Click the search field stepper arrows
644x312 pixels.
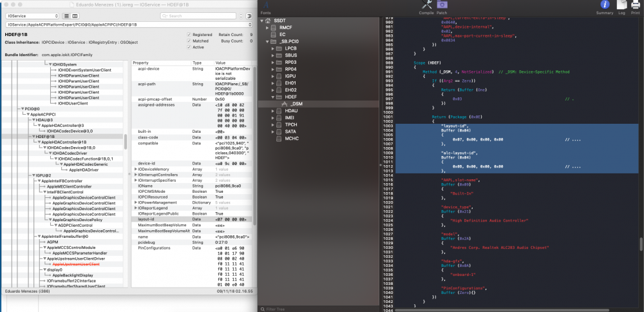pyautogui.click(x=240, y=15)
